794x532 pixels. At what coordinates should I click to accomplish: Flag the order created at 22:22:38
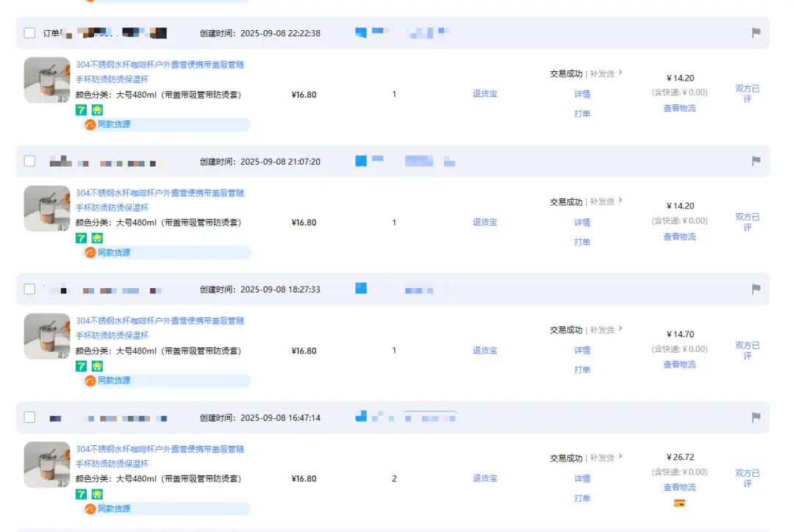[x=755, y=33]
